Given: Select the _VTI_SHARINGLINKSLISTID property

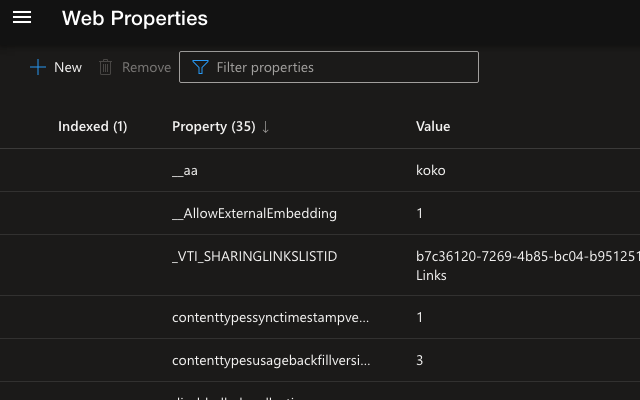Looking at the screenshot, I should (x=254, y=257).
